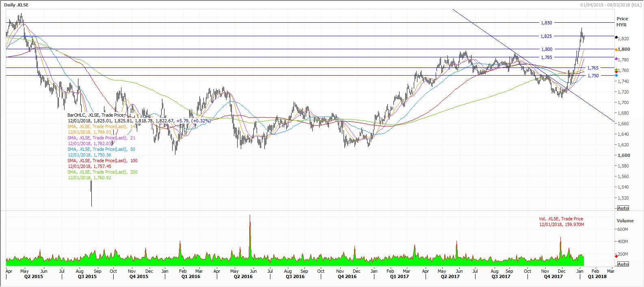Click the BarOHLC .KLSE legend entry
Image resolution: width=644 pixels, height=287 pixels.
[x=96, y=115]
